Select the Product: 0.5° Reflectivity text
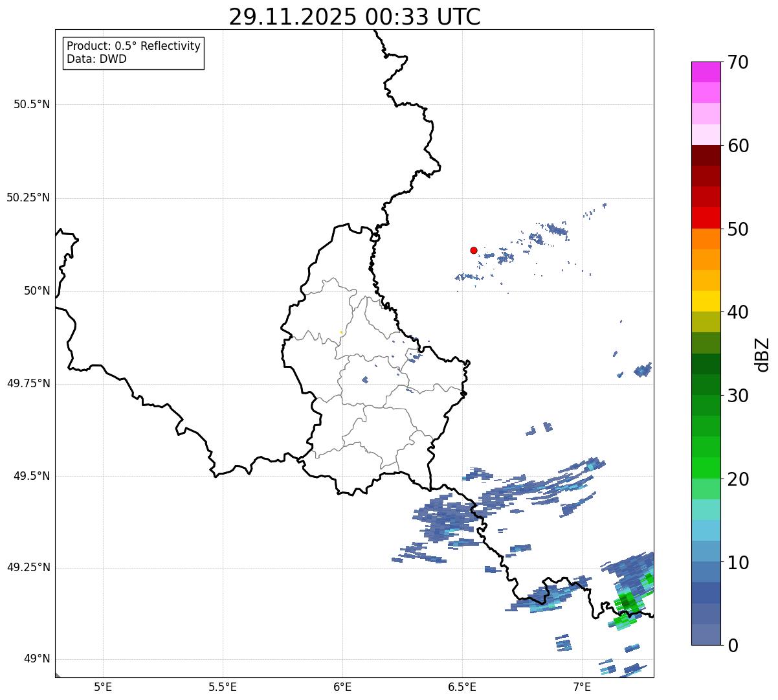 click(x=133, y=47)
